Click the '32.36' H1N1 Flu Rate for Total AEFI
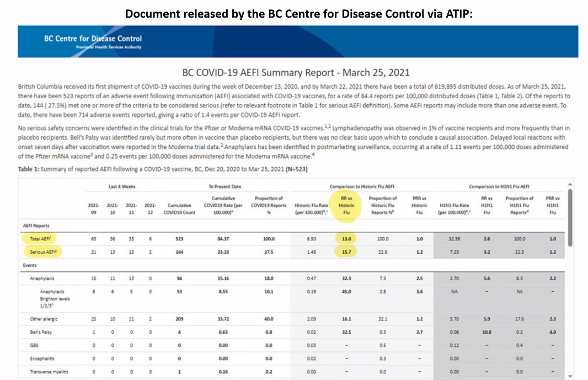 [455, 239]
